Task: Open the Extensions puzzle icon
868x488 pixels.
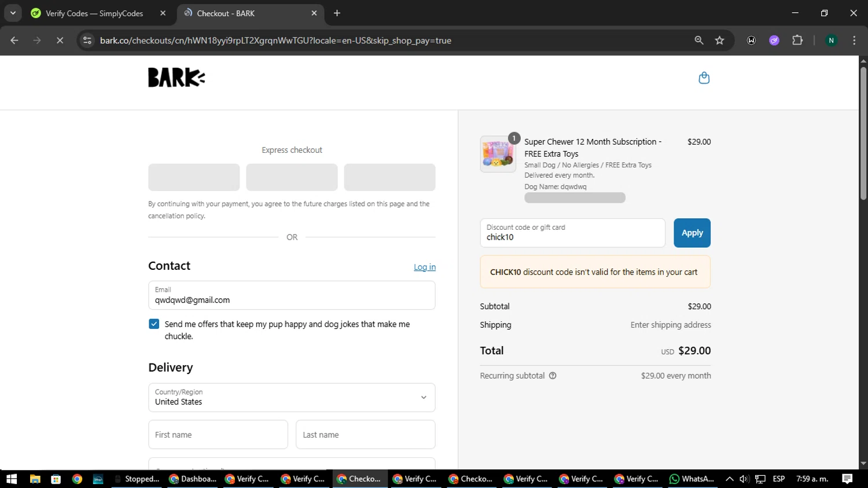Action: (797, 41)
